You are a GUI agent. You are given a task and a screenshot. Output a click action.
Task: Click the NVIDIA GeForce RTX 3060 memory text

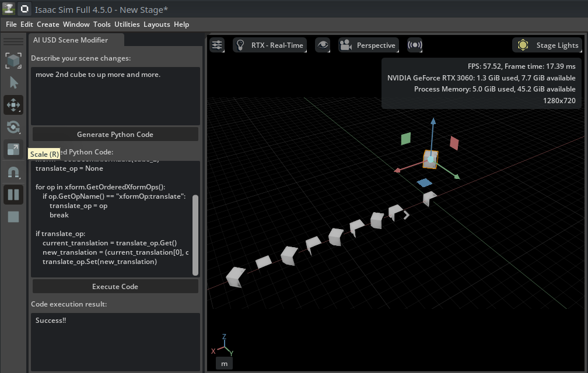(x=481, y=78)
